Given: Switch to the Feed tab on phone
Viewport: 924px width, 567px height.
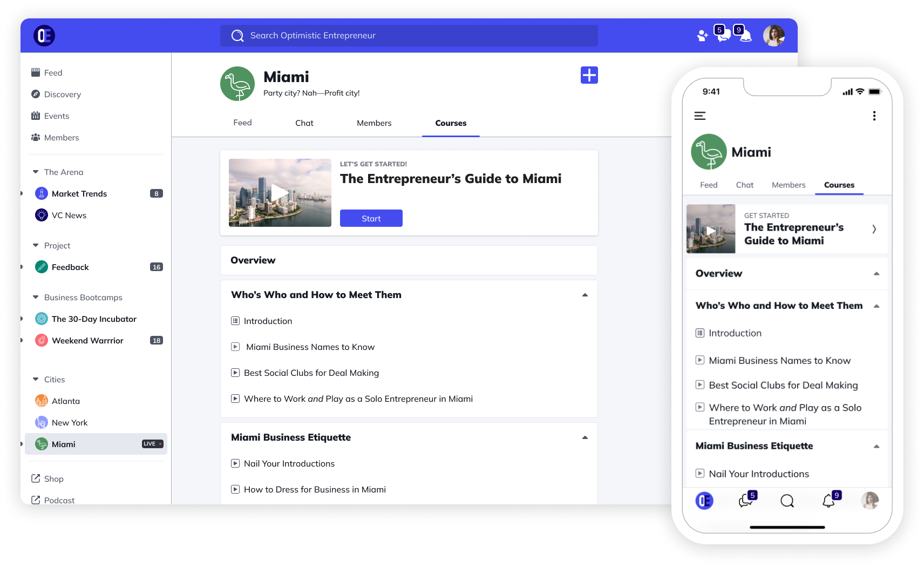Looking at the screenshot, I should coord(709,185).
